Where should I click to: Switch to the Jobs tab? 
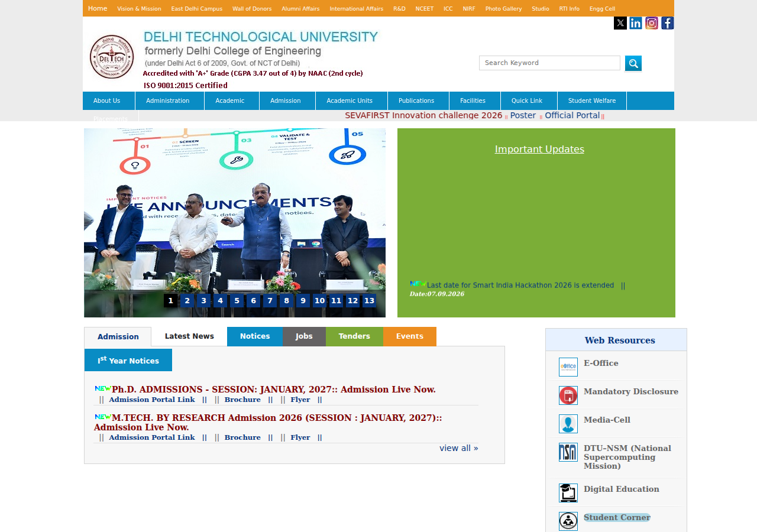(304, 336)
